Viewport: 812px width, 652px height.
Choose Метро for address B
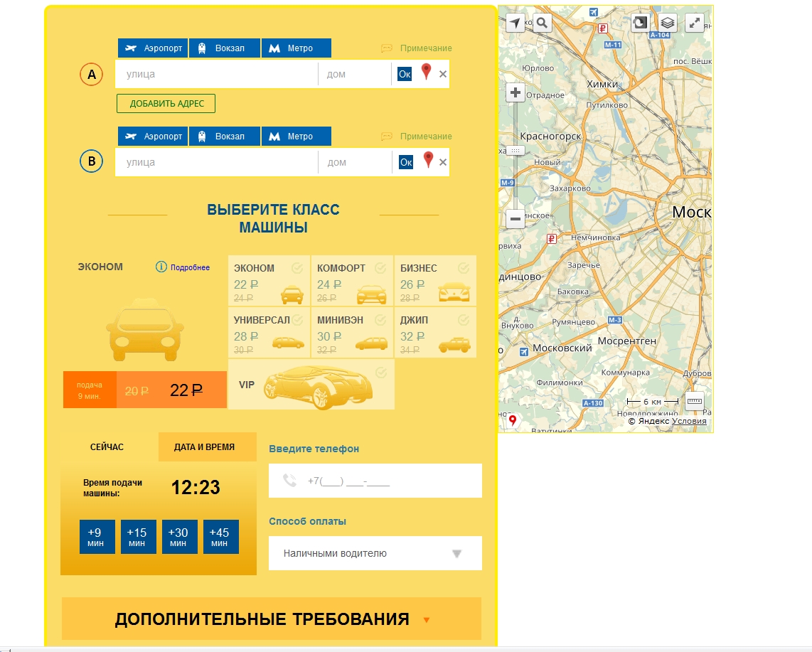pos(297,137)
